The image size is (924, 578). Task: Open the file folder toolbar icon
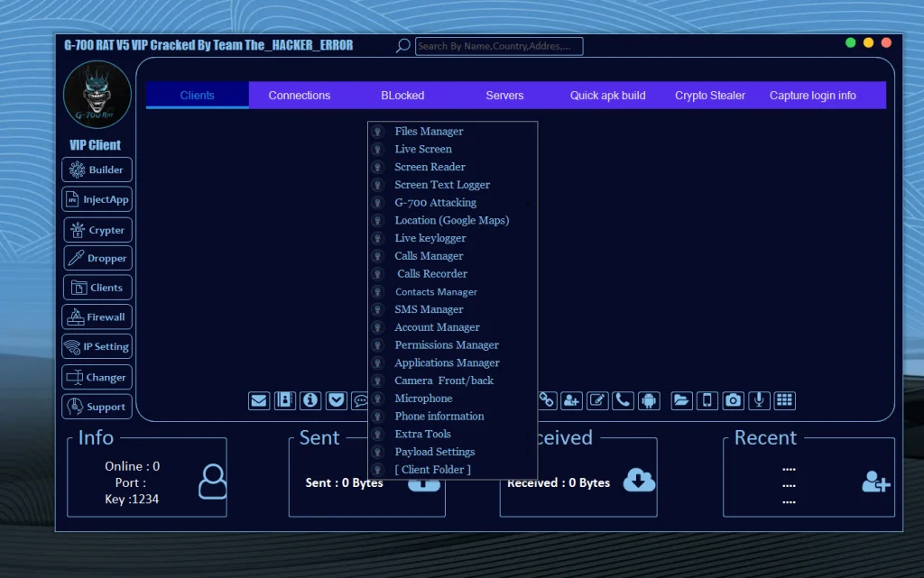681,400
